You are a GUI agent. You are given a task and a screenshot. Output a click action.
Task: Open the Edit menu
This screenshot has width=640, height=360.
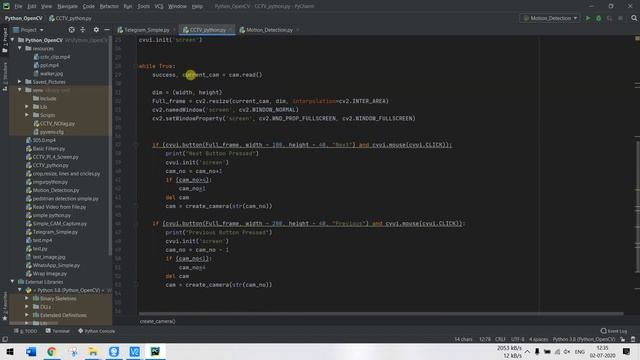pos(32,7)
